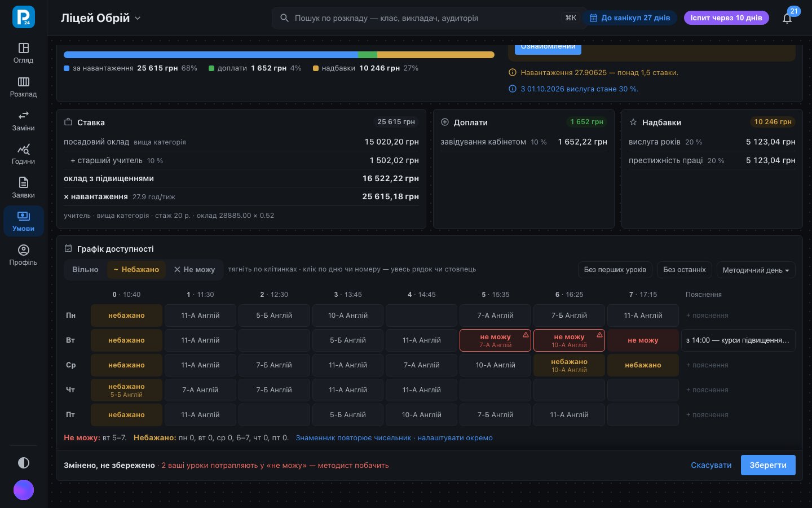
Task: Expand the Ліцей Обрій school dropdown
Action: (101, 18)
